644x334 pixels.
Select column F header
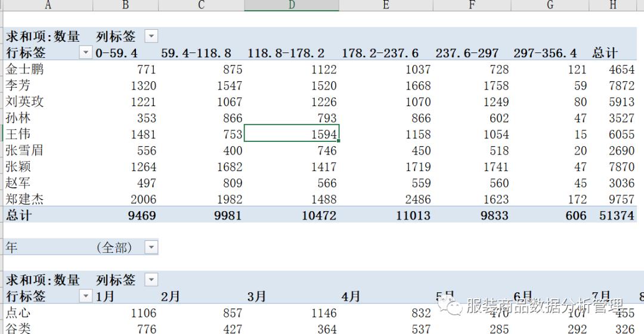click(x=472, y=5)
